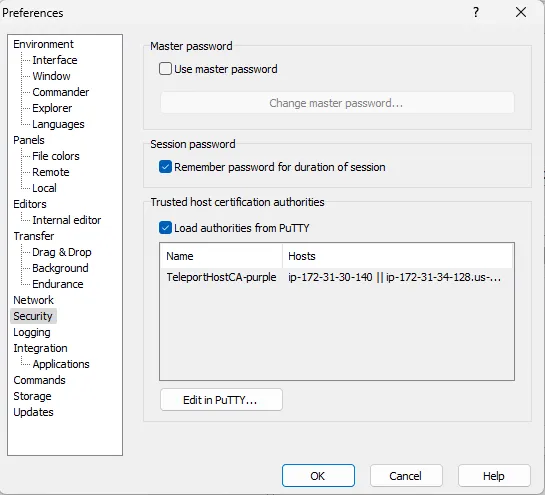The image size is (545, 495).
Task: Click the question mark help icon
Action: pyautogui.click(x=476, y=13)
